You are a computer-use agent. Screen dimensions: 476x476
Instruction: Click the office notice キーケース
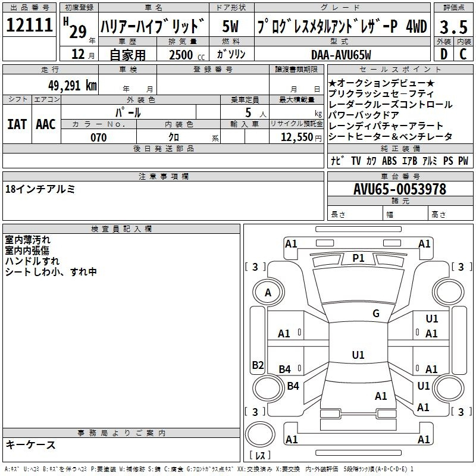tap(31, 444)
